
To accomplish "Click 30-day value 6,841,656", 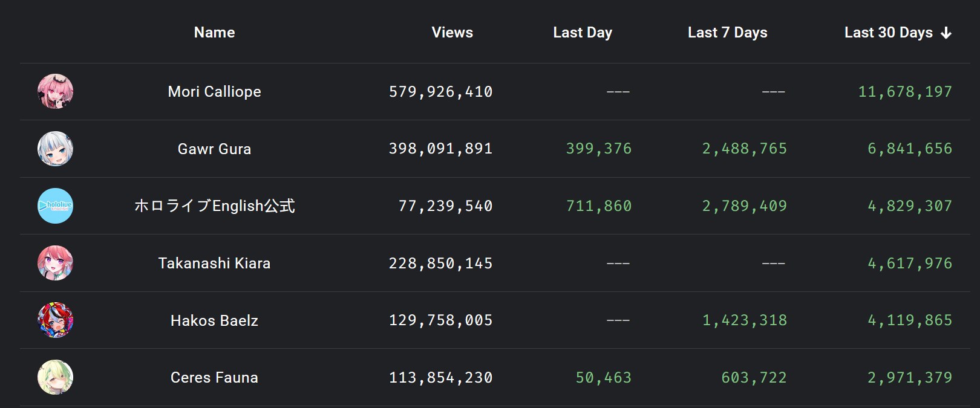I will pyautogui.click(x=910, y=149).
